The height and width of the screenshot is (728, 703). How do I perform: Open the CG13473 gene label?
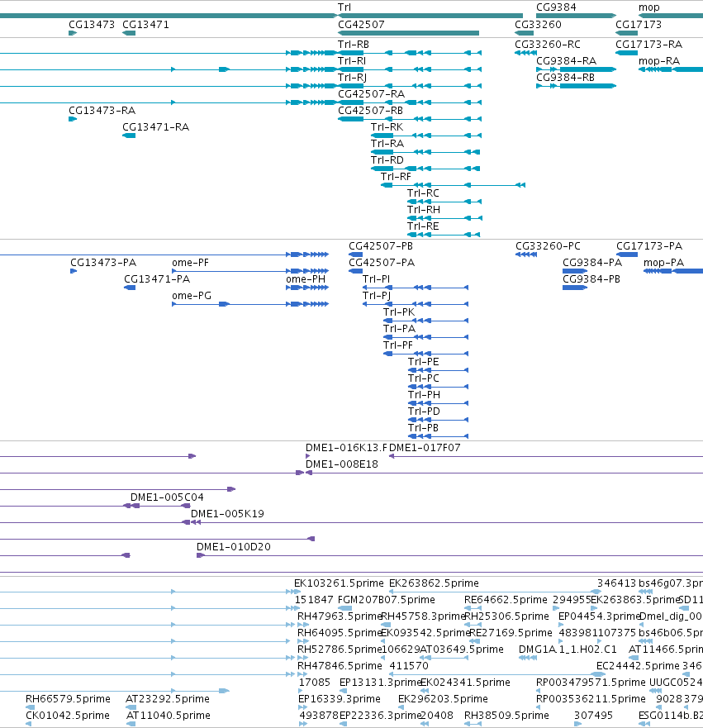click(x=92, y=25)
